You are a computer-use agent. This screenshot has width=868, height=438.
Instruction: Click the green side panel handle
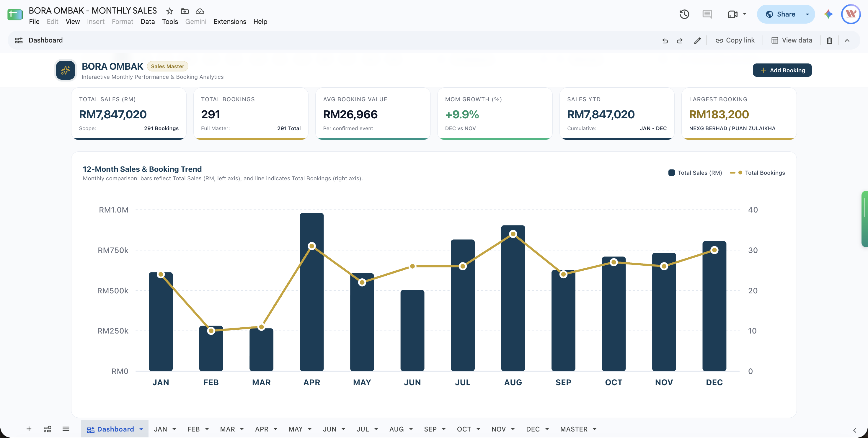point(865,219)
